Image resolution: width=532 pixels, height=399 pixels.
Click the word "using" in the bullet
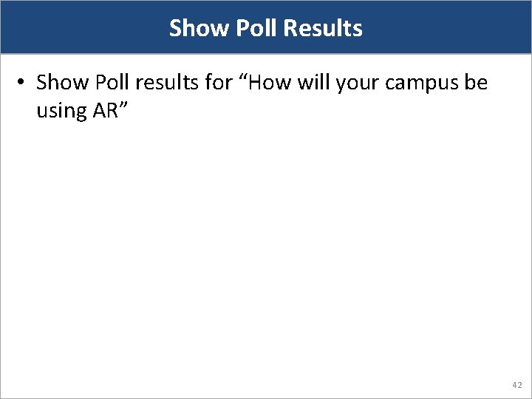[62, 111]
